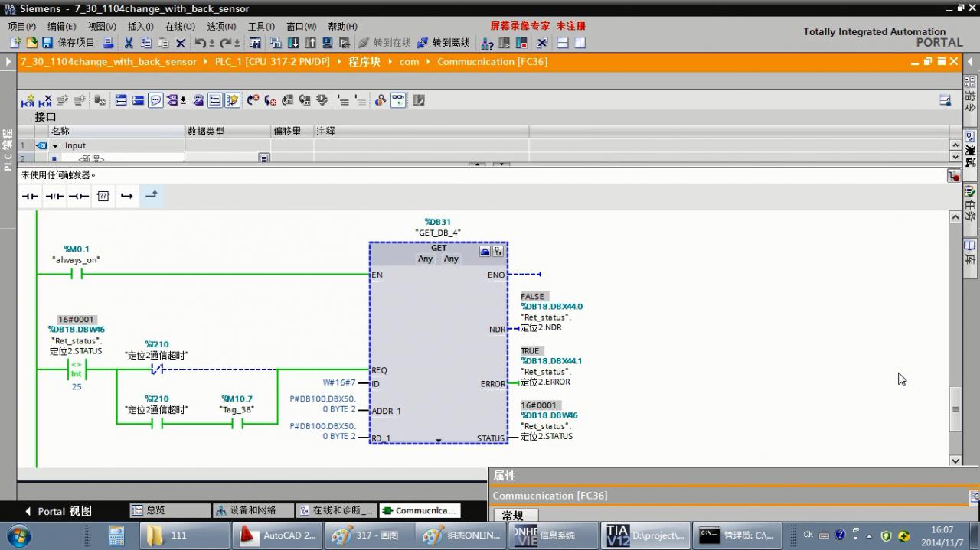980x550 pixels.
Task: Click the download to device icon
Action: point(293,43)
